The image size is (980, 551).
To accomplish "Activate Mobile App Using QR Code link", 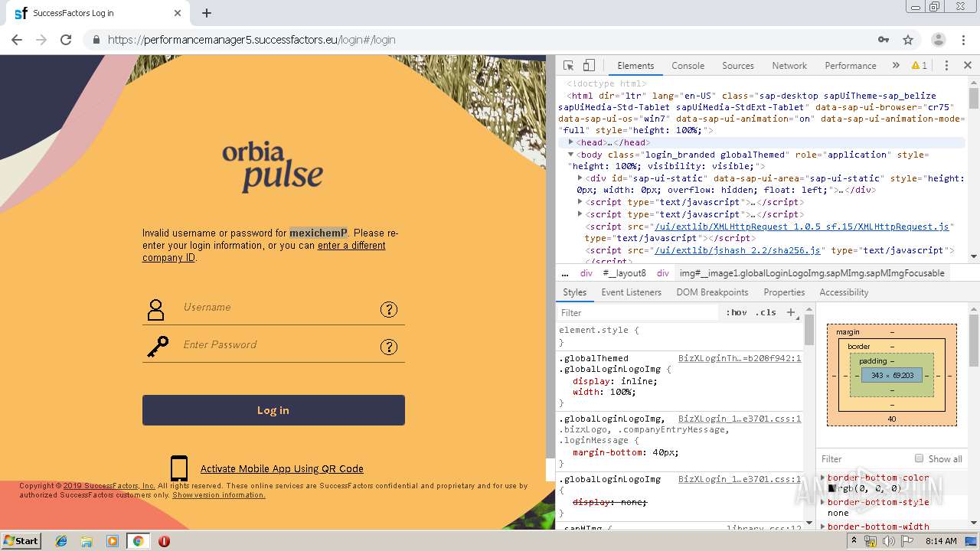I will tap(282, 469).
